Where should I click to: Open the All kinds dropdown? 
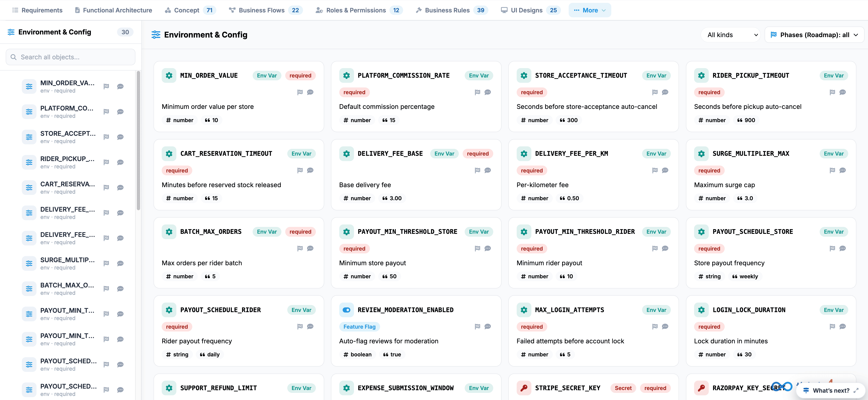[730, 35]
